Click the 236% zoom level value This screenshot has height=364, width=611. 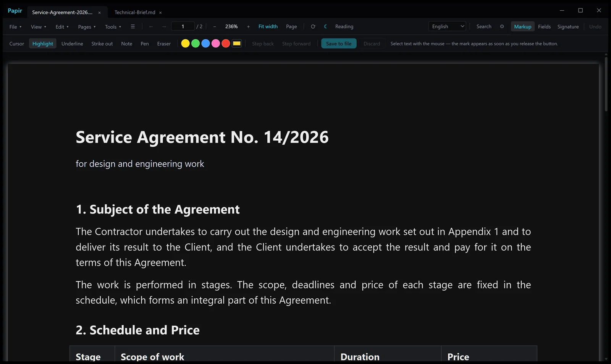(x=231, y=27)
